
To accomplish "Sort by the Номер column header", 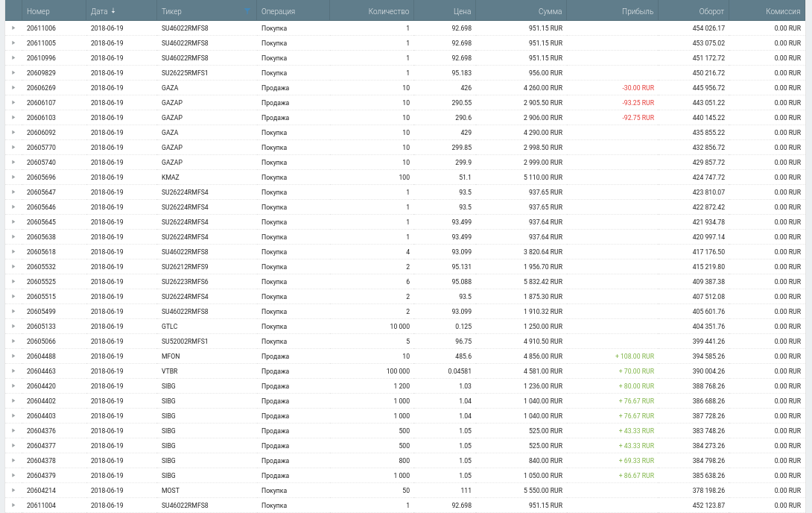I will pyautogui.click(x=38, y=11).
